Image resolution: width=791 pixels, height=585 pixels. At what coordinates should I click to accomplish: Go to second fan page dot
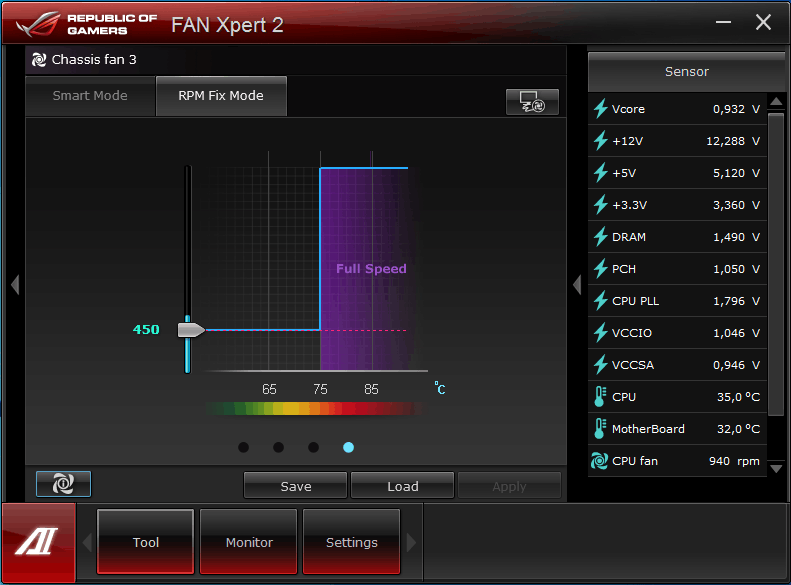pos(278,447)
